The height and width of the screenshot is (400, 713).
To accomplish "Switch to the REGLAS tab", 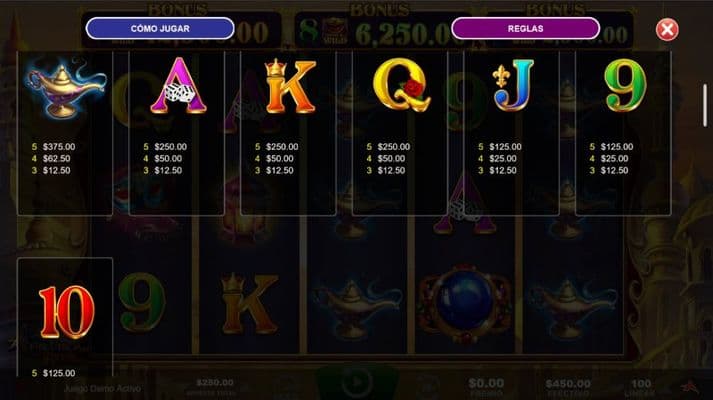I will pyautogui.click(x=525, y=29).
